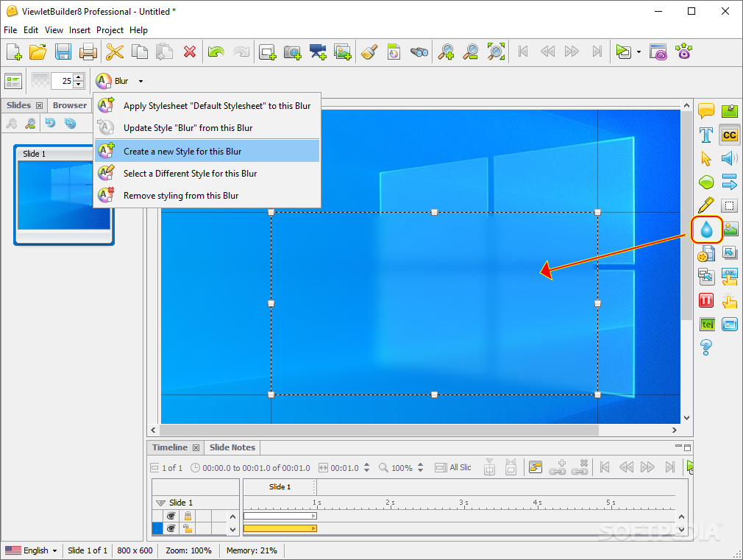Screen dimensions: 743x560
Task: Insert a dotted selection zone
Action: click(x=730, y=205)
